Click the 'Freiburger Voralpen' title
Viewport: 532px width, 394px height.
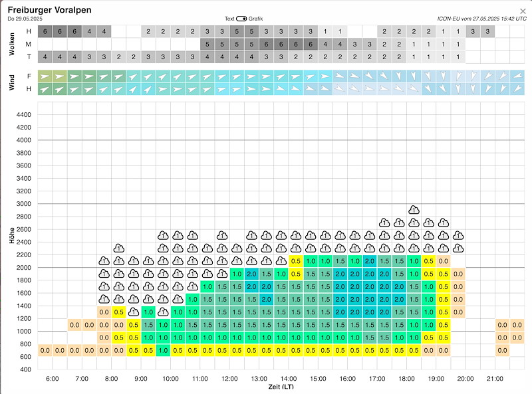[49, 10]
